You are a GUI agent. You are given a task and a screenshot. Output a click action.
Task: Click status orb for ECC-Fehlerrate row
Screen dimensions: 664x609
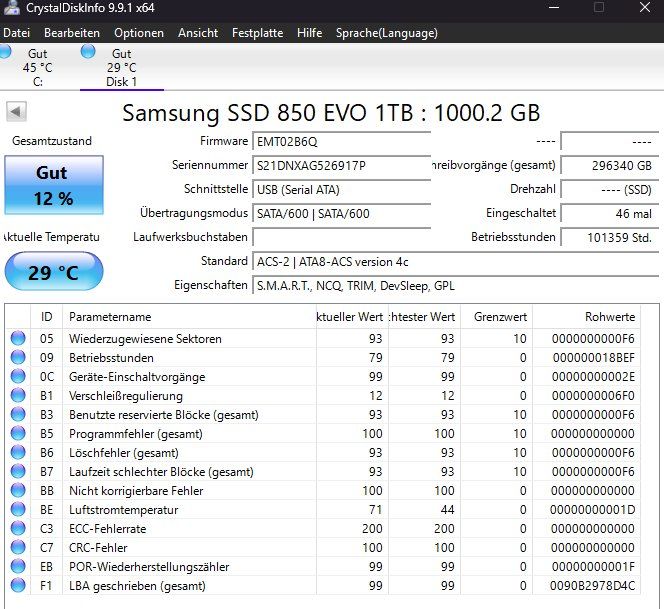click(x=18, y=528)
